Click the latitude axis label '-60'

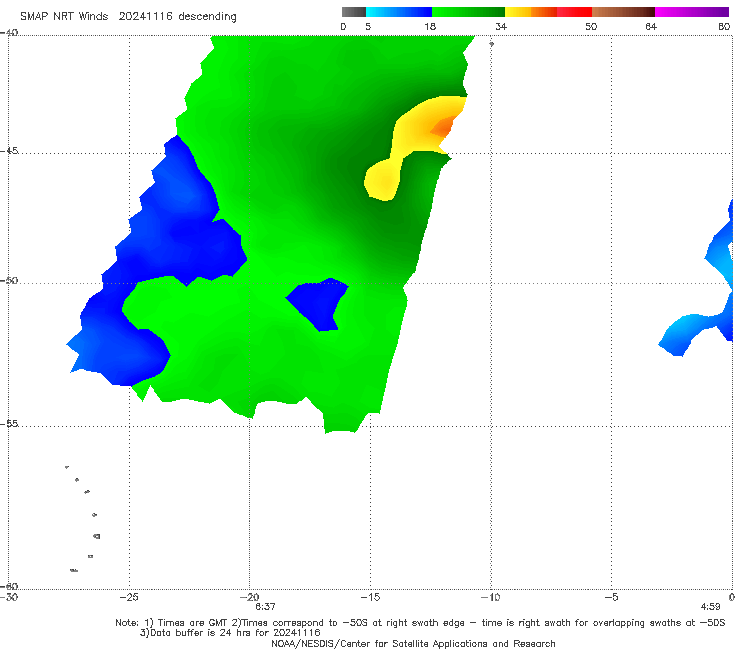(9, 586)
